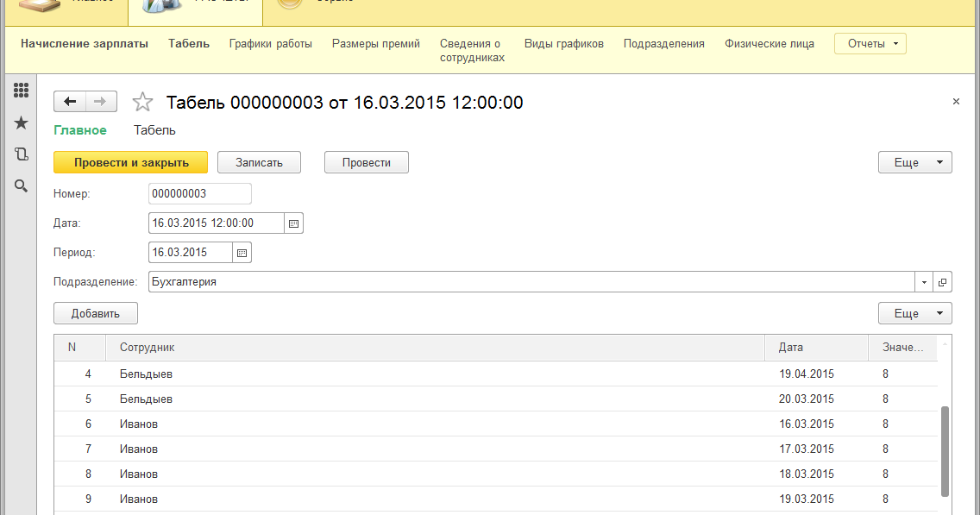Select Бельдыев in row 4
Viewport: 980px width, 515px height.
(147, 374)
